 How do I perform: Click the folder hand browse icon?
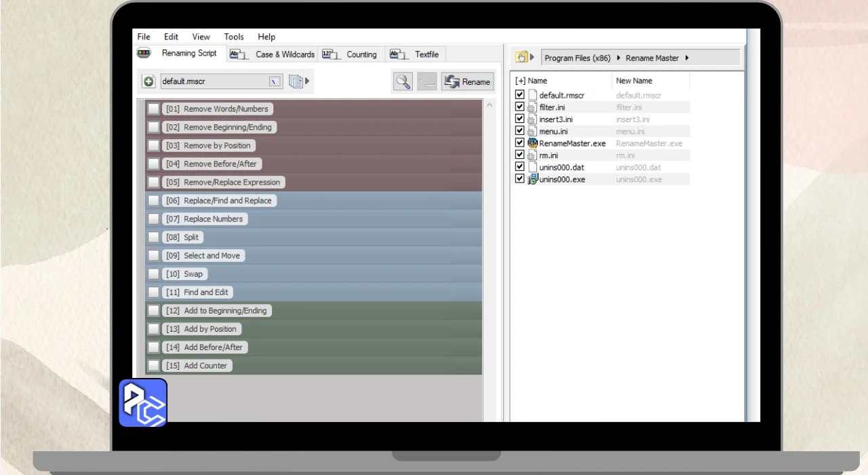pos(521,58)
